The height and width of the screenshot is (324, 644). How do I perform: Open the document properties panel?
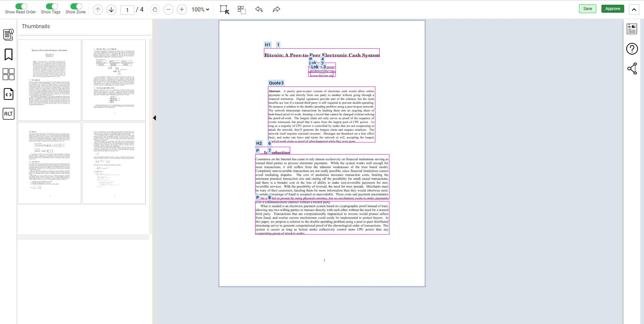[8, 35]
